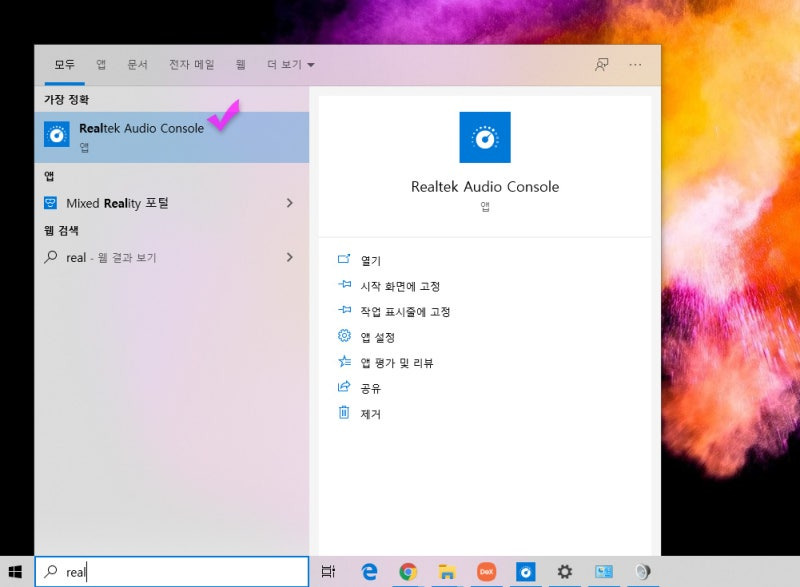The image size is (800, 587).
Task: Select the Mixed Reality 포털 result
Action: coord(171,203)
